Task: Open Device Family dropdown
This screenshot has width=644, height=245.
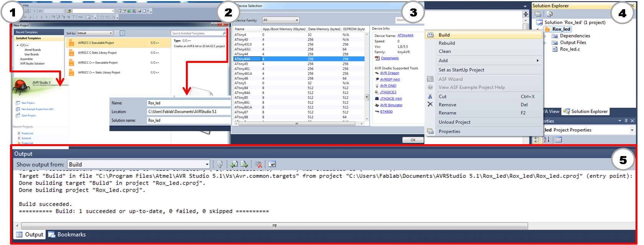Action: [281, 20]
